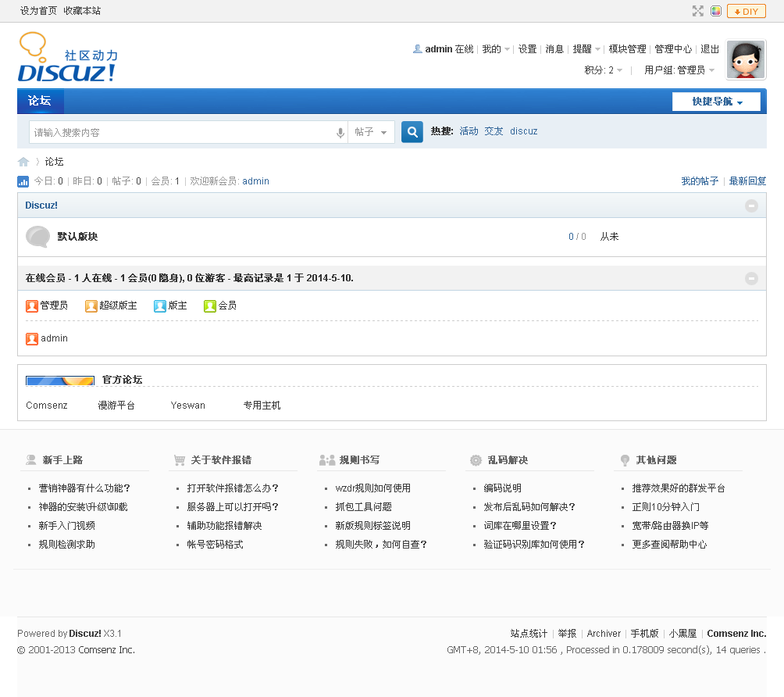Click the home icon in the breadcrumb

23,161
